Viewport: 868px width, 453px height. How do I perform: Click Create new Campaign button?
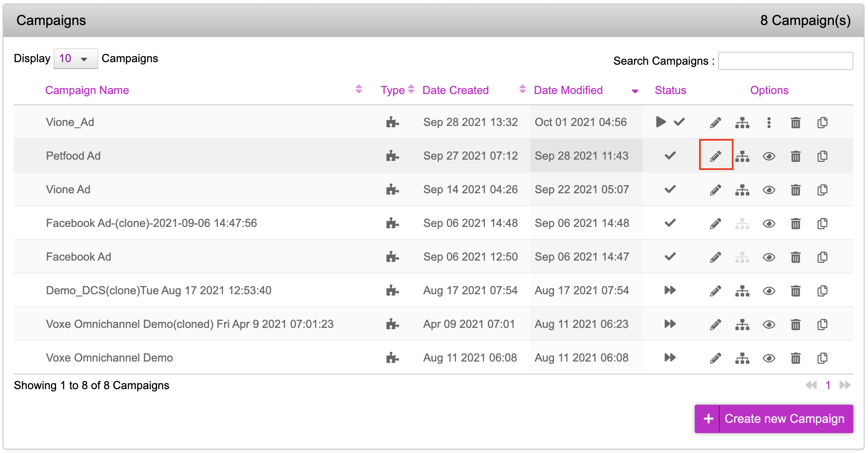[x=774, y=418]
